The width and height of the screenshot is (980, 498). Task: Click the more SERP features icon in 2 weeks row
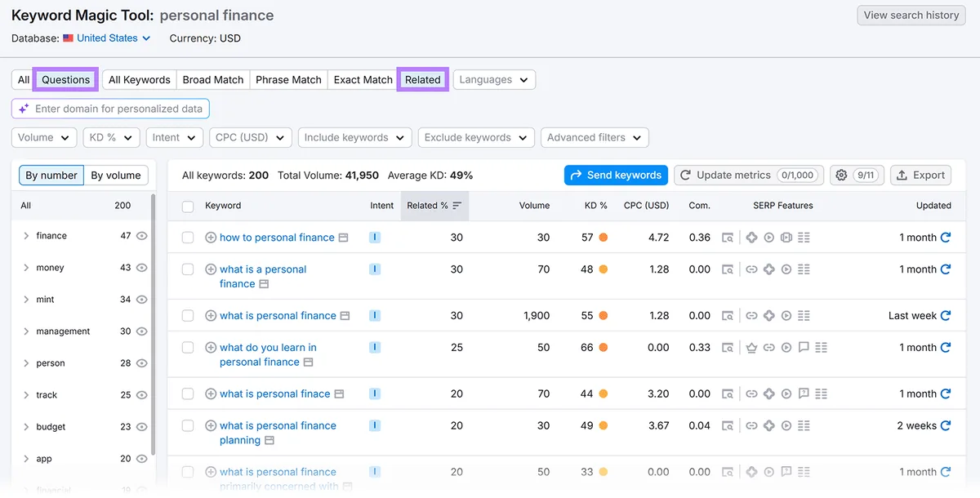tap(804, 425)
